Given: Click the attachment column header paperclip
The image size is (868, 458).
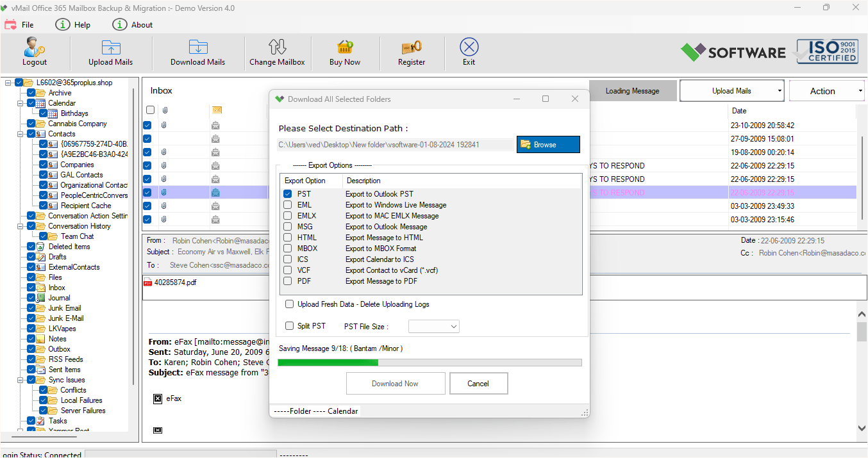Looking at the screenshot, I should (165, 110).
